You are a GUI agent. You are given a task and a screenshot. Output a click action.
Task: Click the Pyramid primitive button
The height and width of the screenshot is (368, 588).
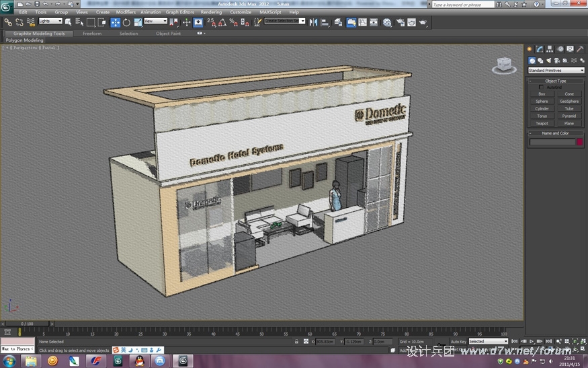(569, 116)
